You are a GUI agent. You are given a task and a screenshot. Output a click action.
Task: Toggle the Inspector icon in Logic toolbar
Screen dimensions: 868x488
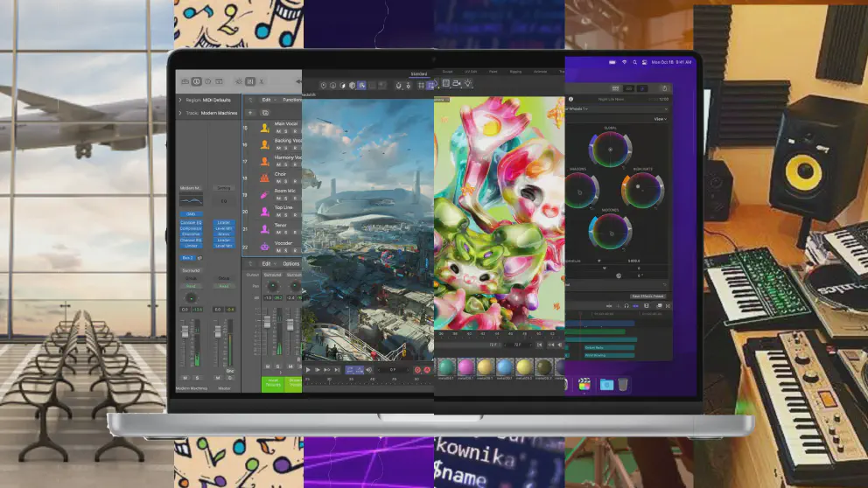196,81
